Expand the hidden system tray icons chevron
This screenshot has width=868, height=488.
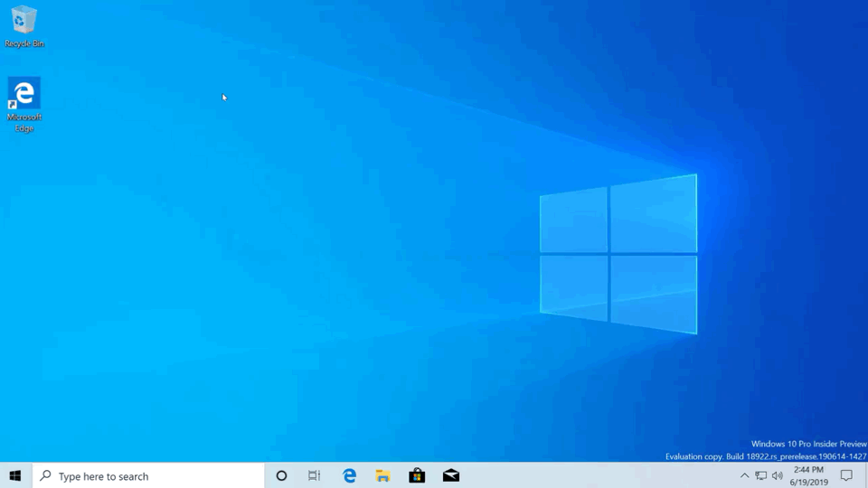coord(744,476)
